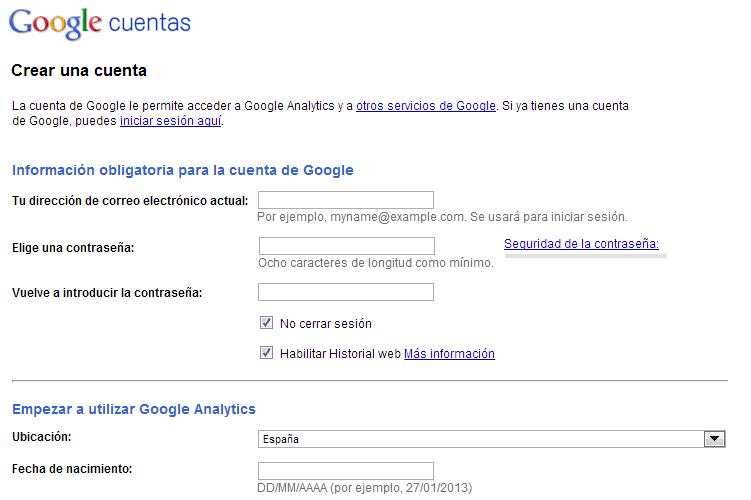Image resolution: width=751 pixels, height=500 pixels.
Task: Open the "otros servicios de Google" link
Action: pos(425,105)
